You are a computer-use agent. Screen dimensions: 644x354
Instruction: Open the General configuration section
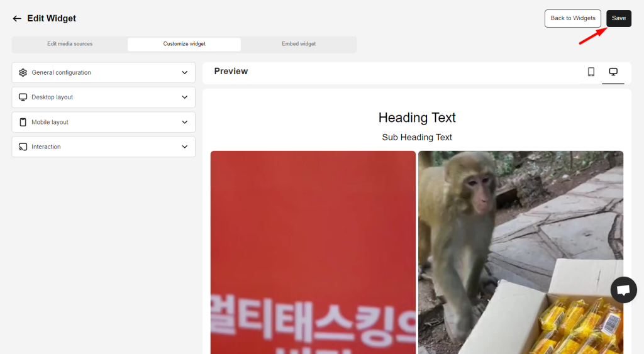[104, 73]
